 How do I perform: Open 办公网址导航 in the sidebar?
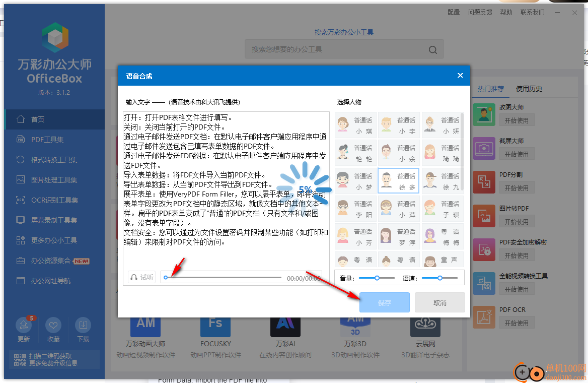click(55, 281)
